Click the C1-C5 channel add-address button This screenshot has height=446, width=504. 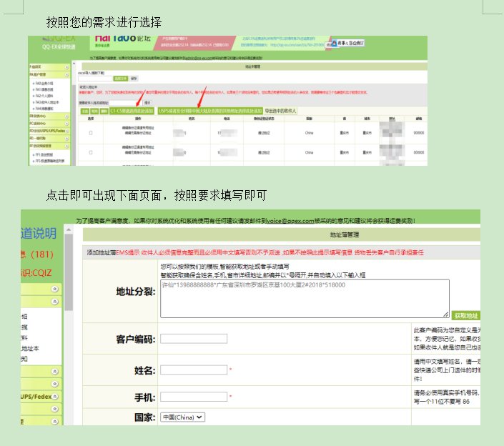click(132, 111)
